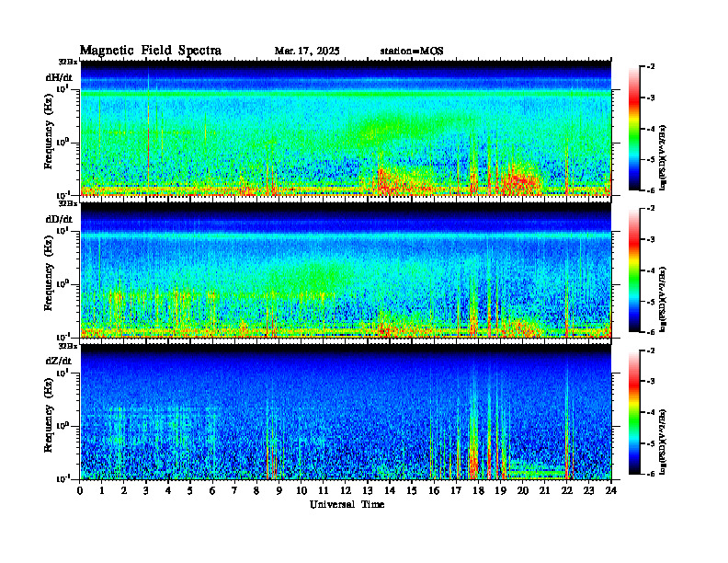Image resolution: width=728 pixels, height=563 pixels.
Task: Click the dZ/dt color bar "-4" tick label
Action: coord(651,412)
